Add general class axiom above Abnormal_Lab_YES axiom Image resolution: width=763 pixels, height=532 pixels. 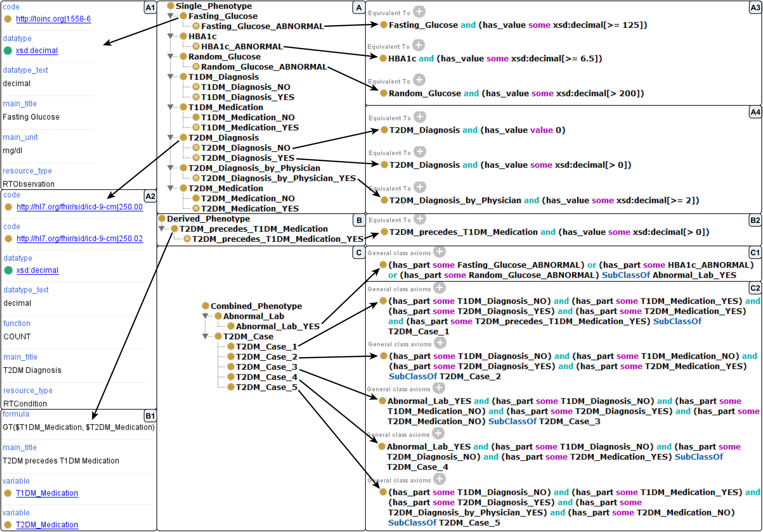pos(440,252)
